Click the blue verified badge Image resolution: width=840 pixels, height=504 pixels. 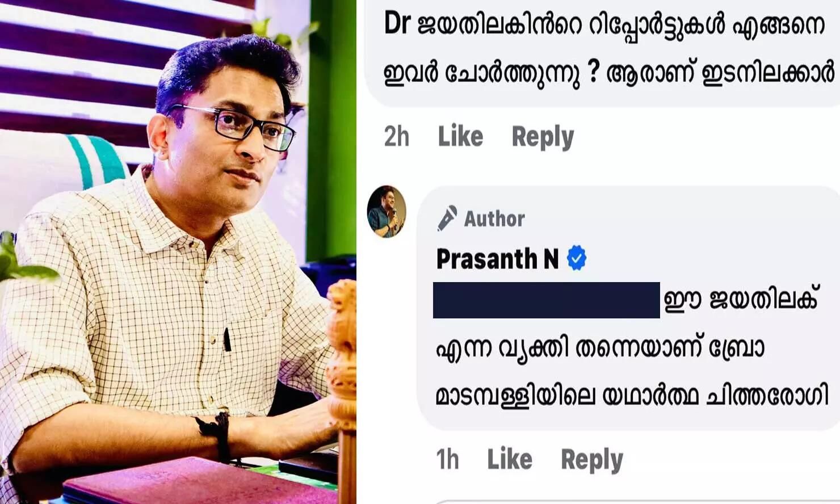[x=577, y=259]
